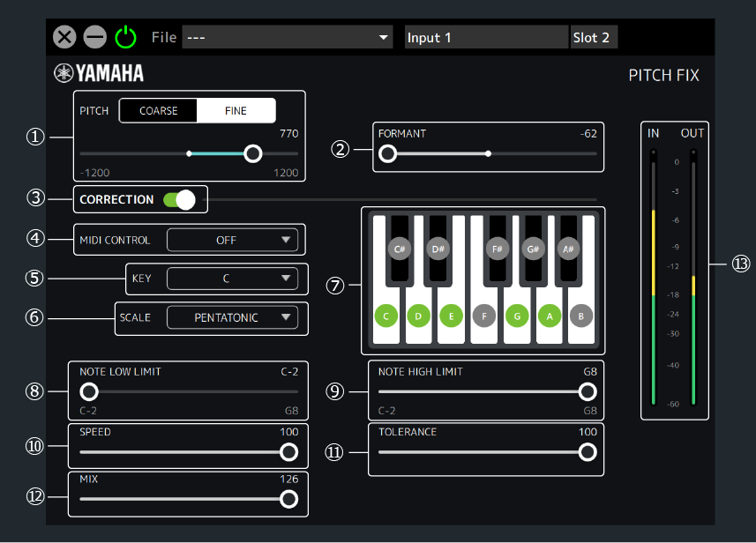Toggle the D# note on keyboard
The height and width of the screenshot is (543, 756).
point(437,249)
